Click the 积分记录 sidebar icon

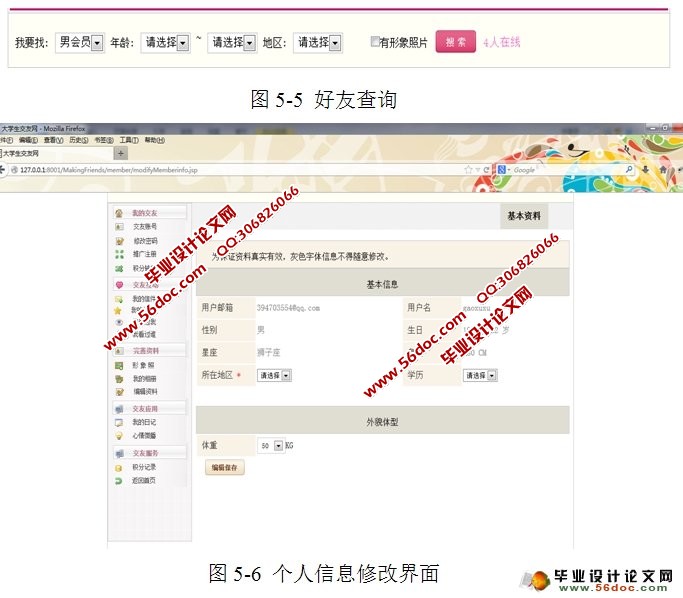(119, 467)
